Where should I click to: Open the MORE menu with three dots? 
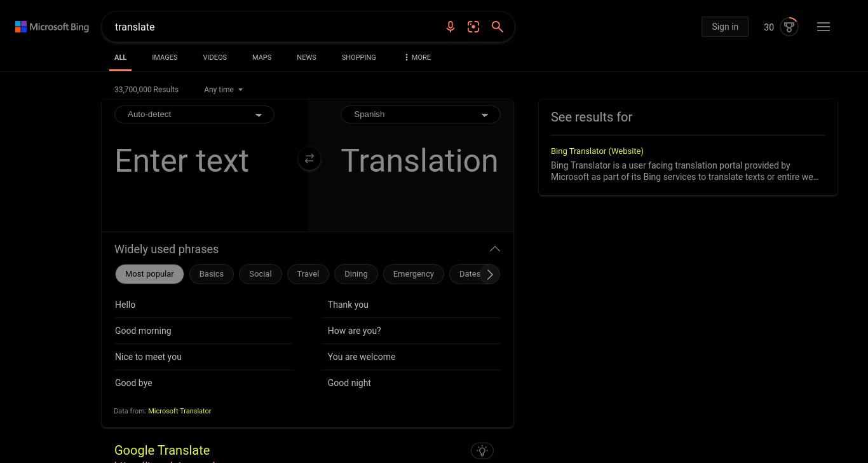tap(417, 57)
